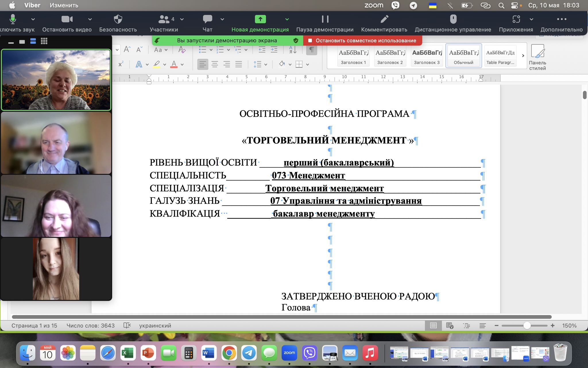Expand Participants options arrow

(182, 19)
